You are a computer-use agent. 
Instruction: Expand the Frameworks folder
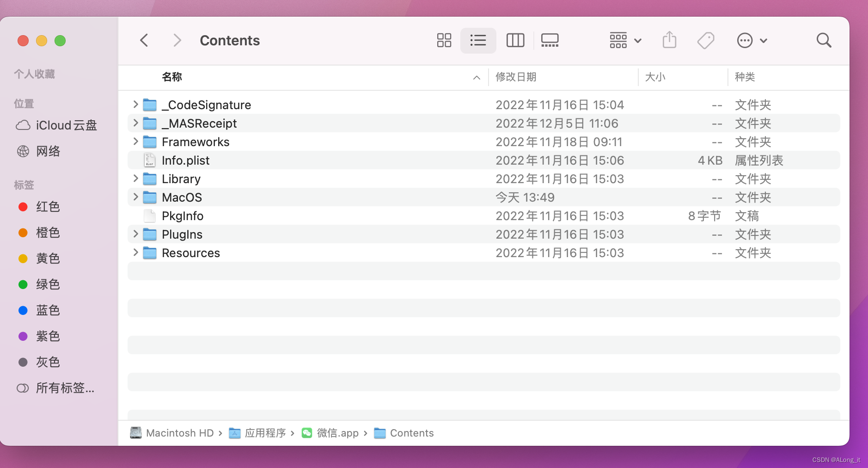point(135,142)
